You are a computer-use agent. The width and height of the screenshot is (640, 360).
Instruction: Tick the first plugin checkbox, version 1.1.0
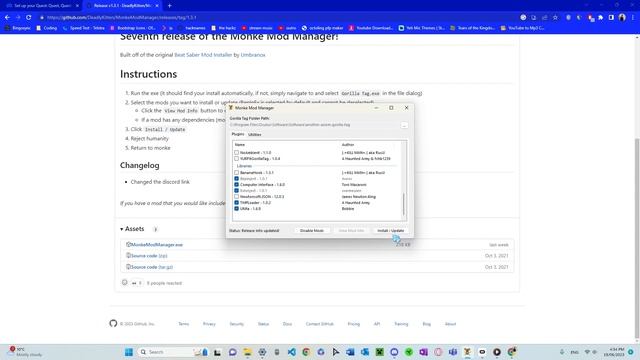(236, 153)
